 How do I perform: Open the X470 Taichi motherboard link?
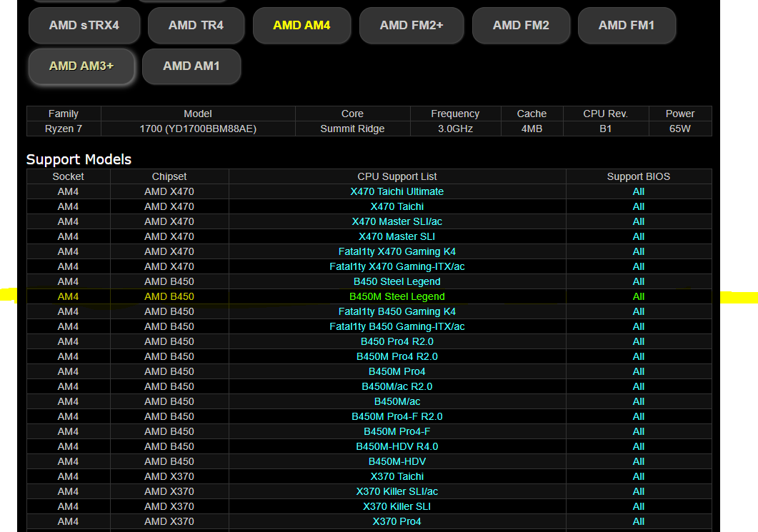click(397, 206)
